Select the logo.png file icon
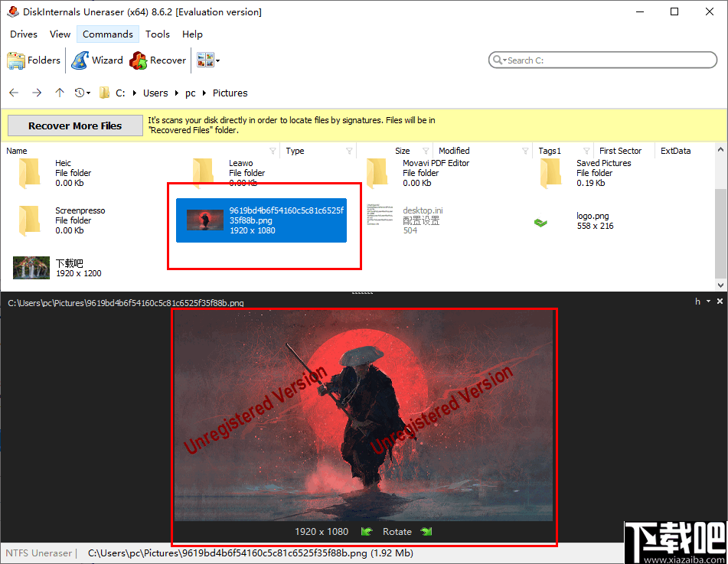Image resolution: width=728 pixels, height=564 pixels. [x=540, y=223]
